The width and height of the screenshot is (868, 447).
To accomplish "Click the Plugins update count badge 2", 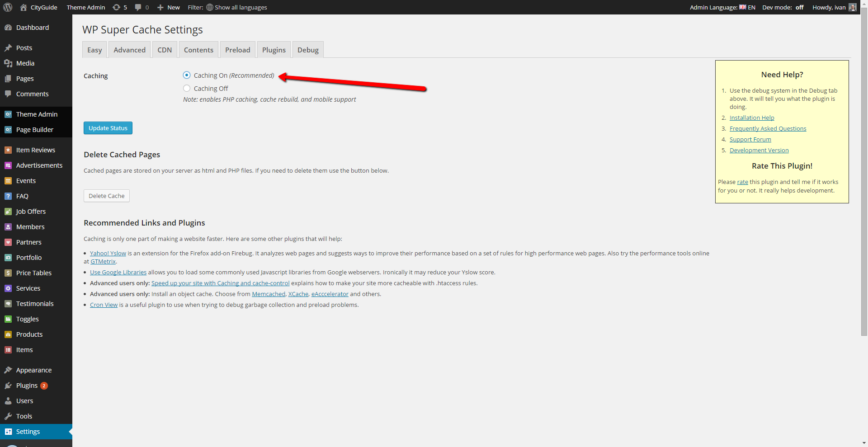I will 44,386.
